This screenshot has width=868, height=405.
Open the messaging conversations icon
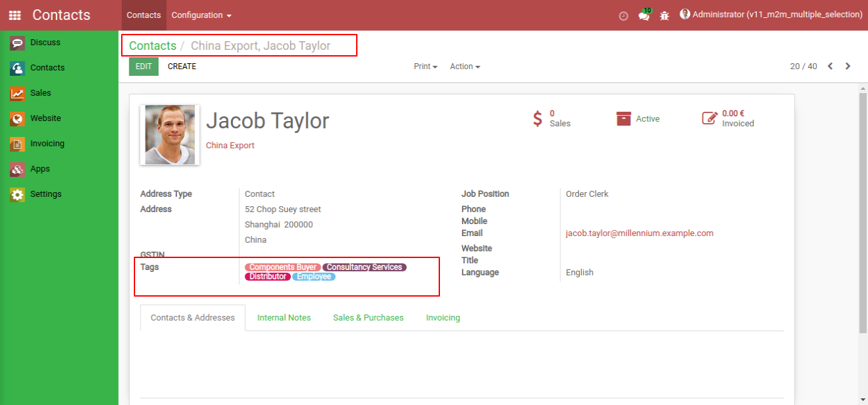coord(643,15)
